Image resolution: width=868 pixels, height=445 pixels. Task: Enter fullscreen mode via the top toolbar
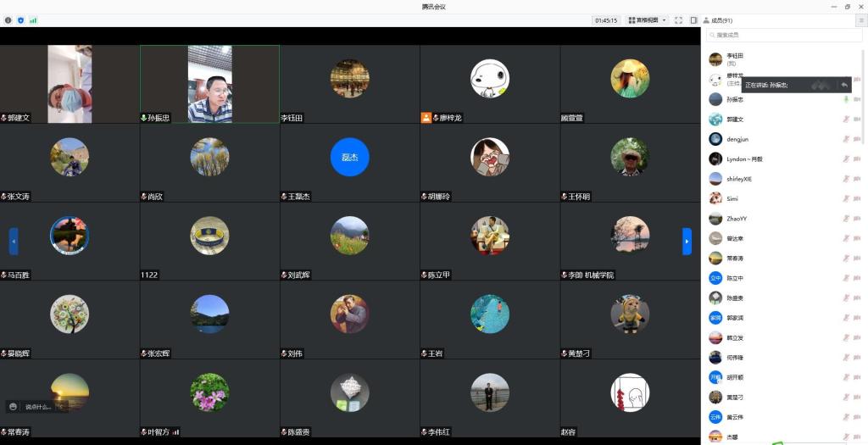tap(678, 20)
